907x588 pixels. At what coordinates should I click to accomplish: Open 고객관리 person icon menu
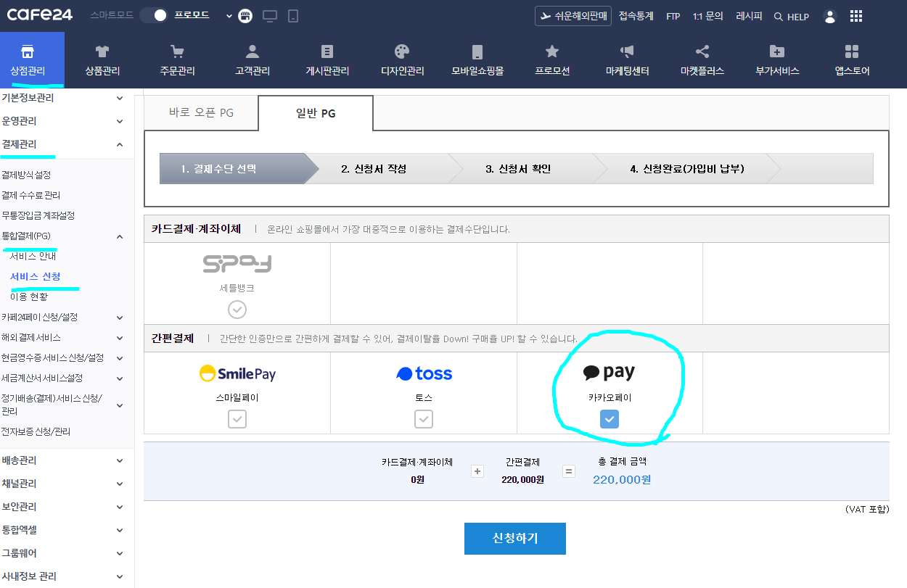(x=253, y=59)
